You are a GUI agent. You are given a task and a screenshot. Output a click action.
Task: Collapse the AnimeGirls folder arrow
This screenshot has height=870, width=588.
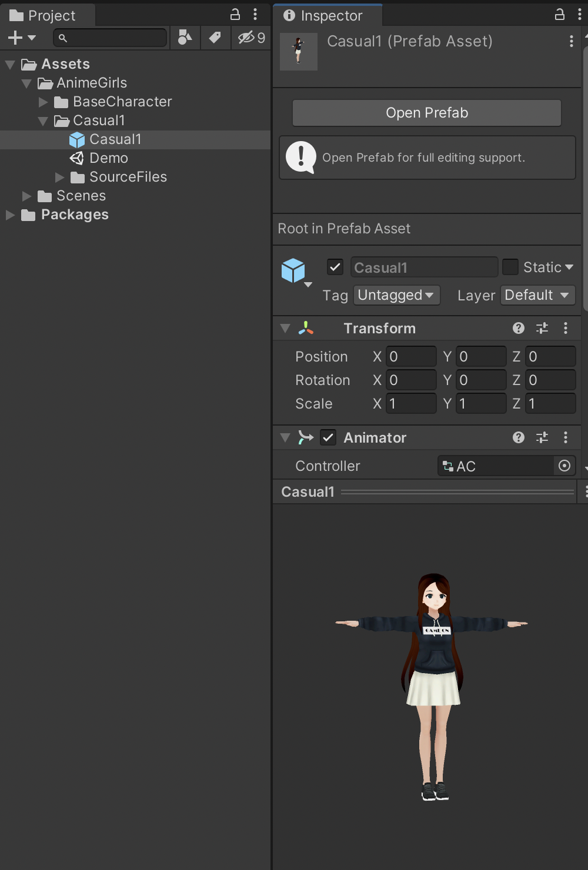point(26,83)
